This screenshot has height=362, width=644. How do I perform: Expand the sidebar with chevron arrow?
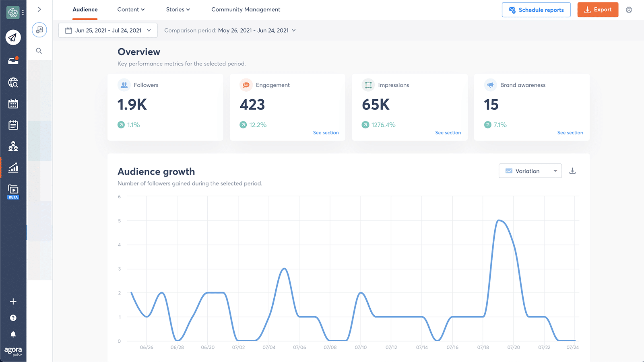pos(39,9)
